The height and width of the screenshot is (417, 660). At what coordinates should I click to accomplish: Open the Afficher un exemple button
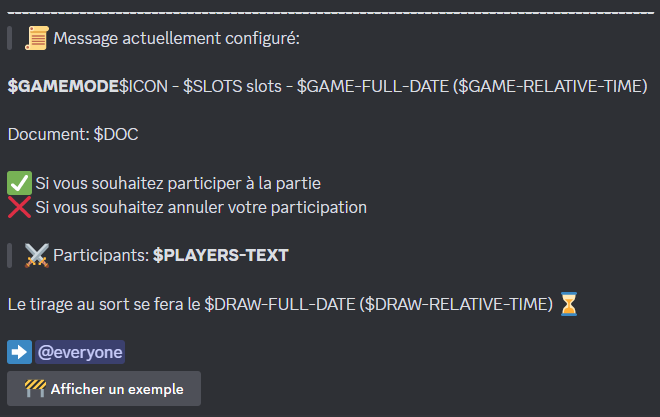[104, 388]
